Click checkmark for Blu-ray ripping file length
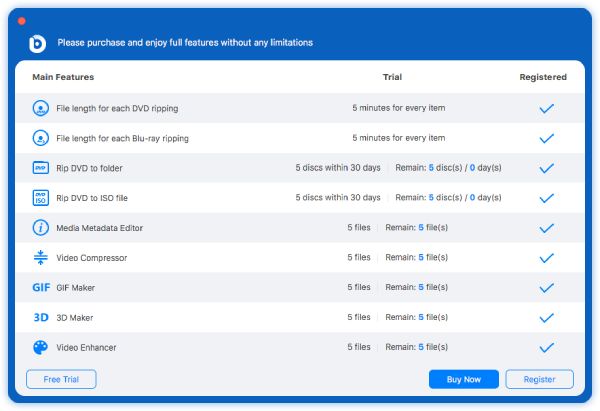Screen dimensions: 600x411 coord(546,138)
